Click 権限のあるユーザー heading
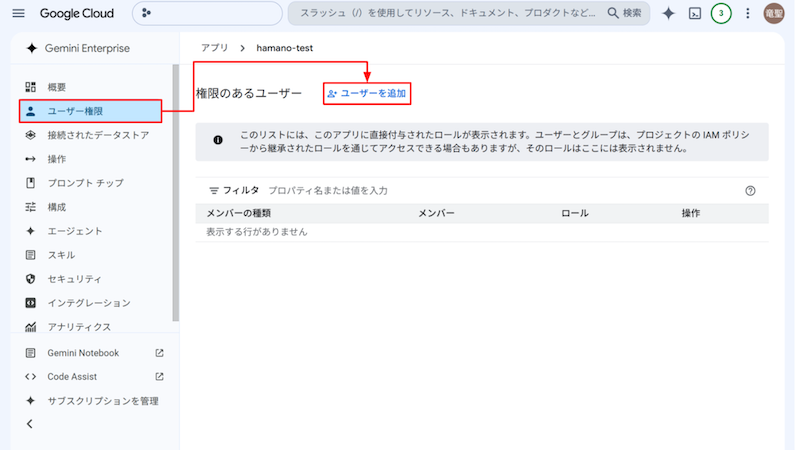The height and width of the screenshot is (450, 804). (x=249, y=94)
